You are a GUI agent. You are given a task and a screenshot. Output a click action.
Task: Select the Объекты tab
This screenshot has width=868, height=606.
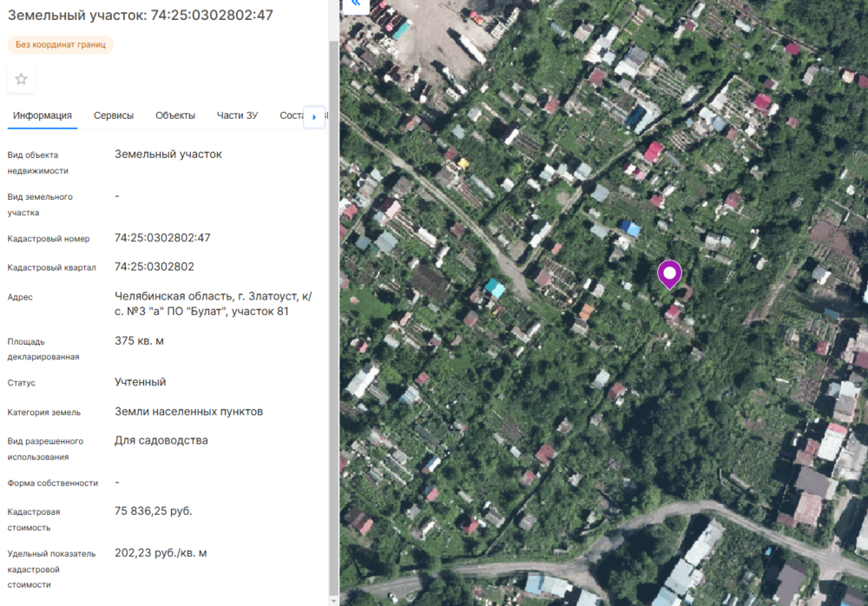[175, 115]
